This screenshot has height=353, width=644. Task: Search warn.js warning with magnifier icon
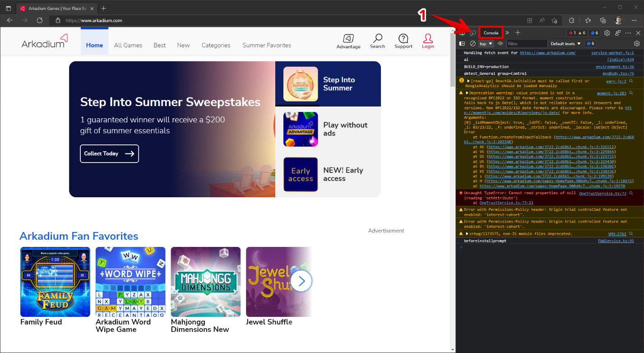click(x=631, y=81)
